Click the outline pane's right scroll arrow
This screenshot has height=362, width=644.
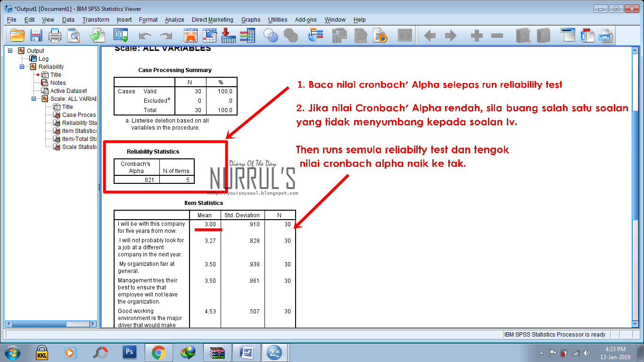pos(92,324)
